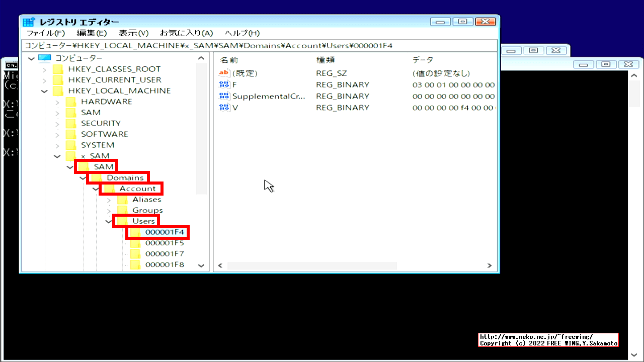Click the Registry Editor icon in the title bar
Viewport: 644px width, 362px height.
29,21
